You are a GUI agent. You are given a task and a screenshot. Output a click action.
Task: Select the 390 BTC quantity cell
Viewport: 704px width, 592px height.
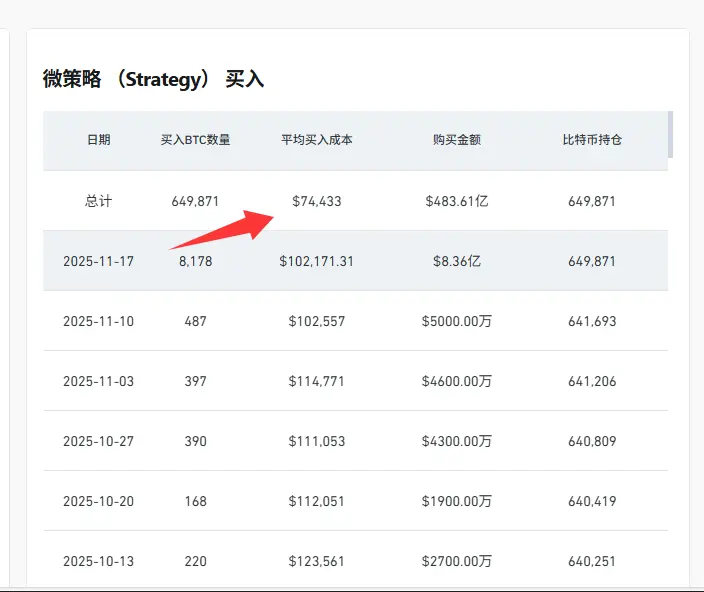(x=195, y=441)
